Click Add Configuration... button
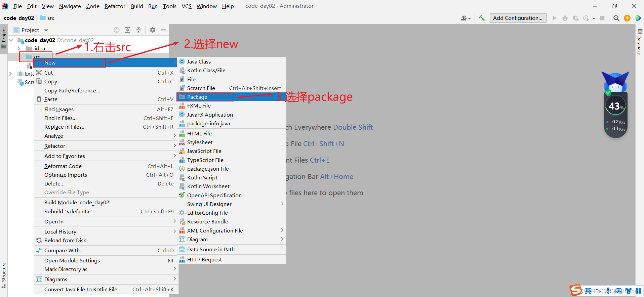The width and height of the screenshot is (644, 297). [518, 18]
